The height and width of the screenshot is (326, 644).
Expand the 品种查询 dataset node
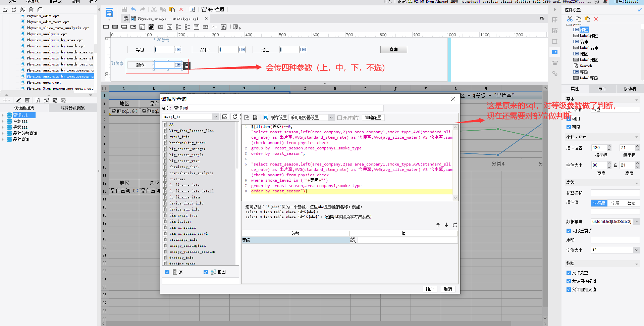pos(3,139)
